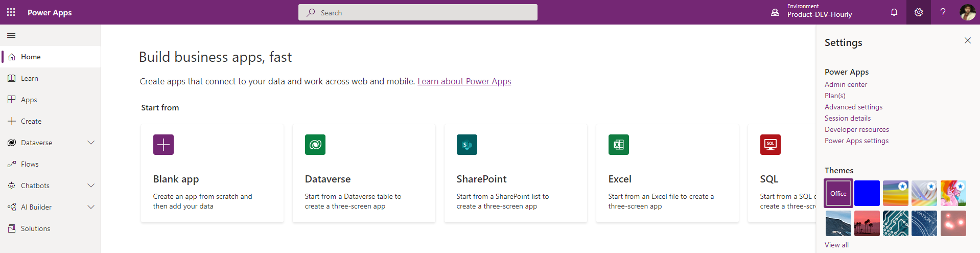The height and width of the screenshot is (253, 980).
Task: Click the settings gear icon
Action: point(919,12)
